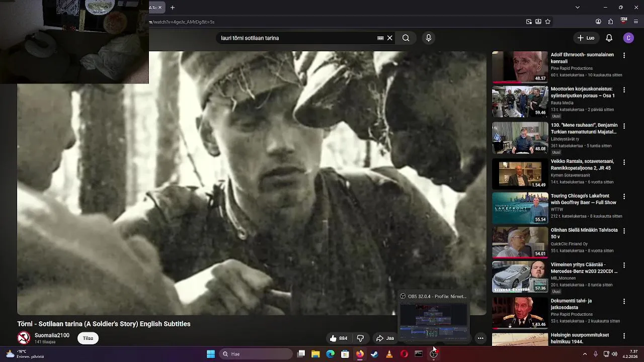Screen dimensions: 644x362
Task: Open Suomalia2100 channel name link
Action: (x=52, y=335)
